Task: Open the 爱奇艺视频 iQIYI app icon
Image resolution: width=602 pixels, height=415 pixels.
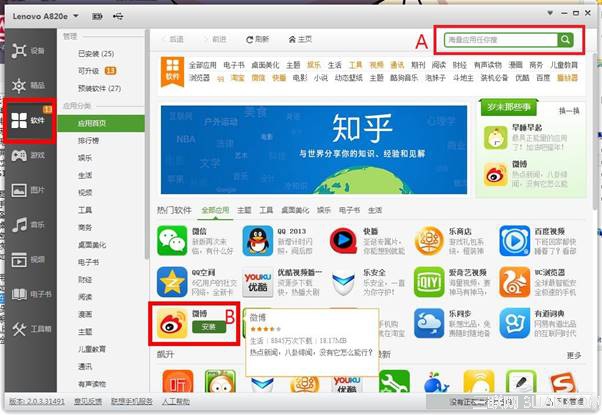Action: click(429, 282)
